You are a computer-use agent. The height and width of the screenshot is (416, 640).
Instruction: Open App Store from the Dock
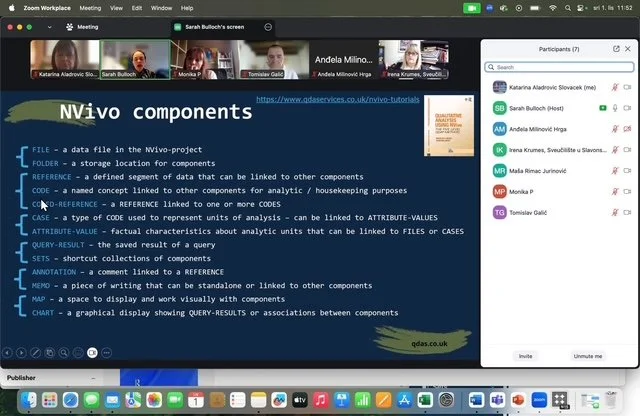404,400
